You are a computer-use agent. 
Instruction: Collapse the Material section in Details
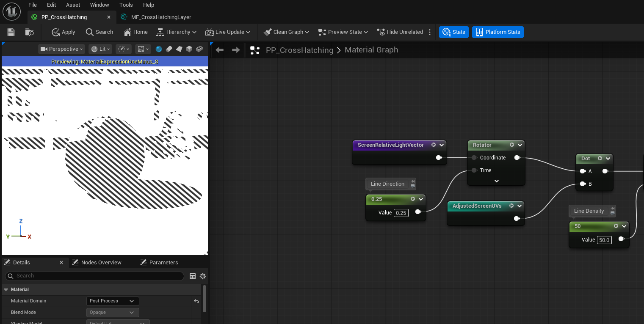[x=6, y=290]
